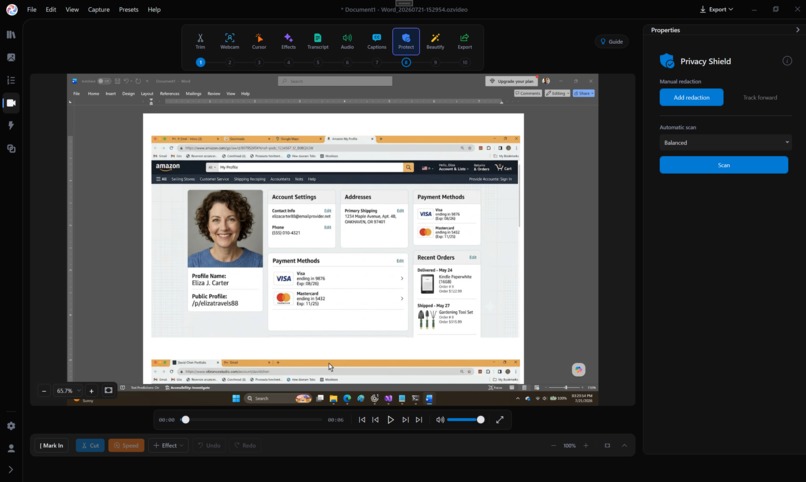Click the Redo button
This screenshot has height=482, width=806.
click(245, 446)
